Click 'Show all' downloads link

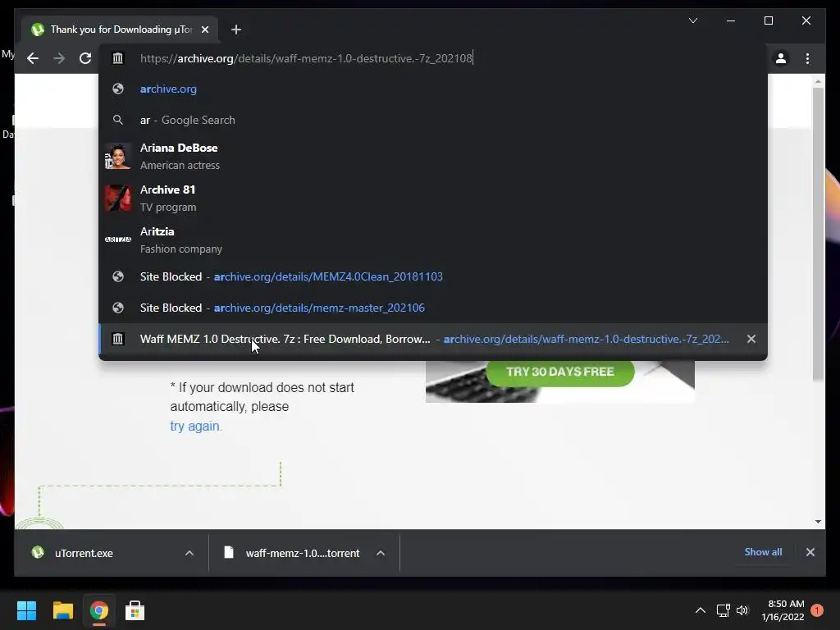pos(763,552)
